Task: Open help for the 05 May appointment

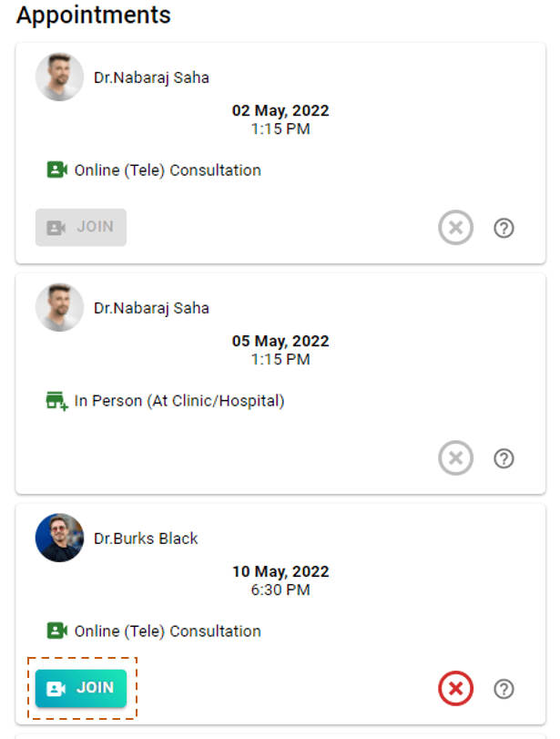Action: pyautogui.click(x=504, y=458)
